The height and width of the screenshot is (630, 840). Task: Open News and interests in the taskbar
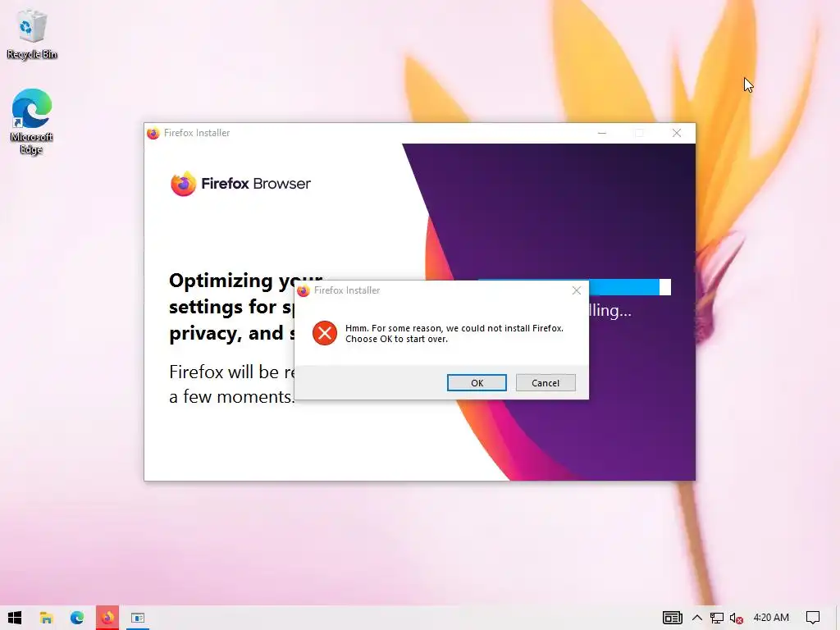click(673, 618)
